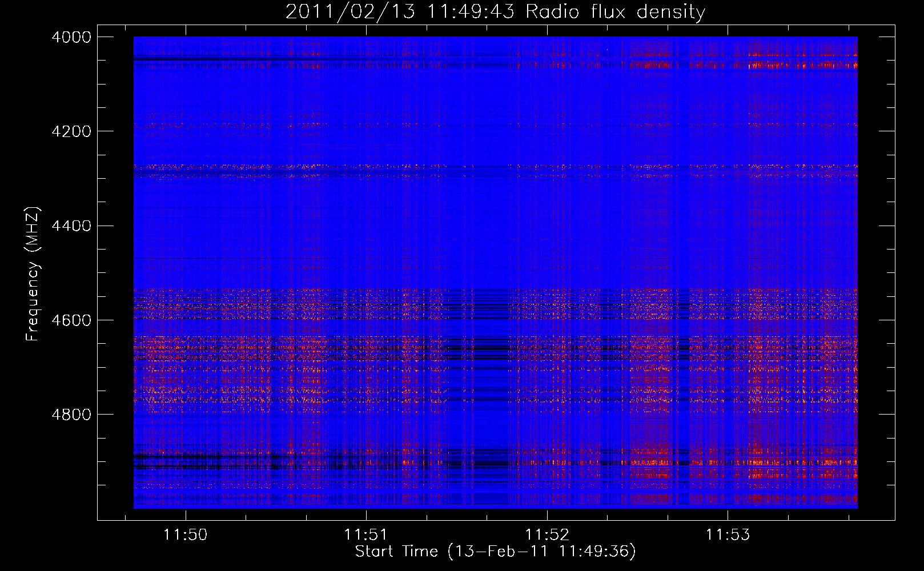Select the 4800 frequency tick label
The height and width of the screenshot is (571, 924).
coord(71,415)
